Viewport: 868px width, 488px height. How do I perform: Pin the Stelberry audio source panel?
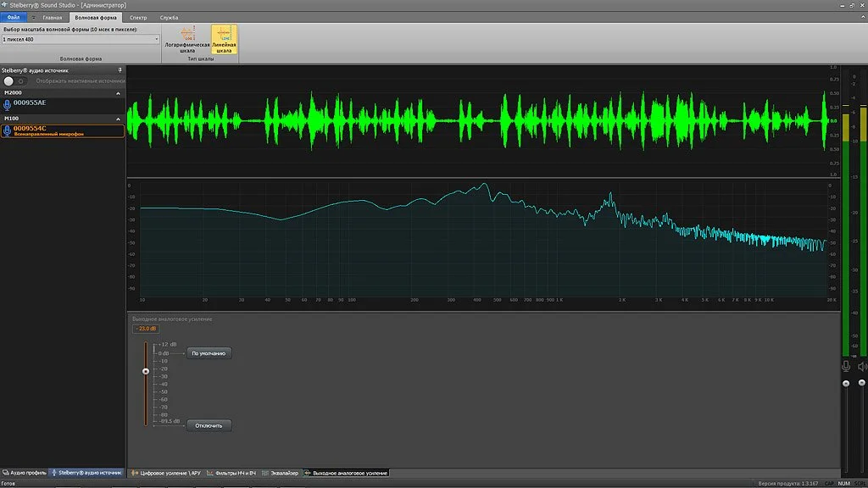120,70
